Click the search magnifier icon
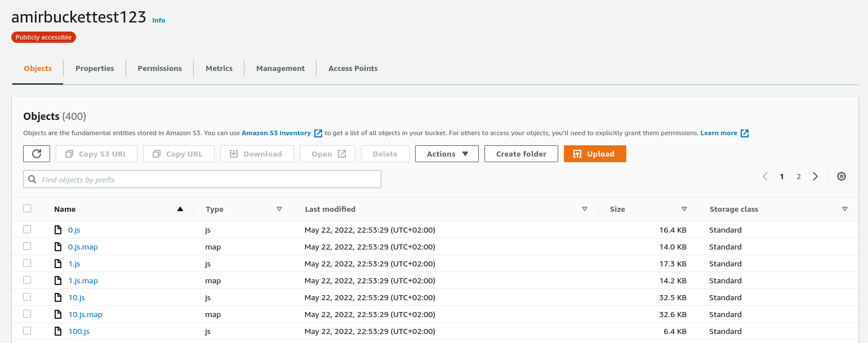 coord(33,180)
